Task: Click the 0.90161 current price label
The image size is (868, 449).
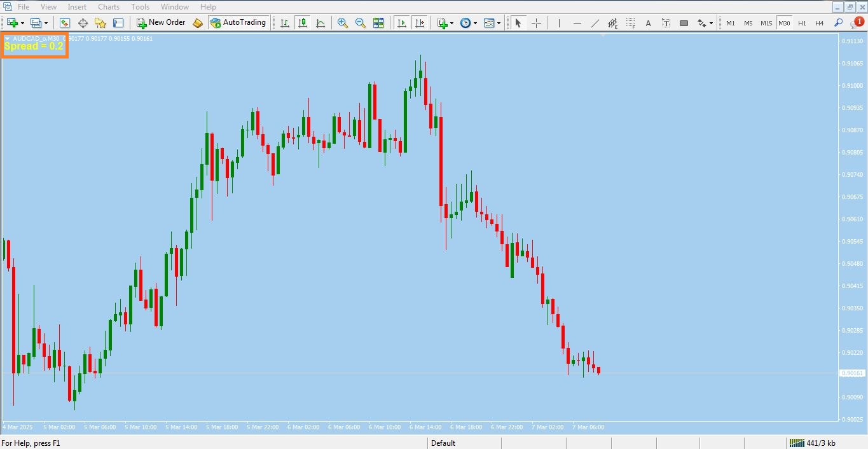Action: click(852, 373)
